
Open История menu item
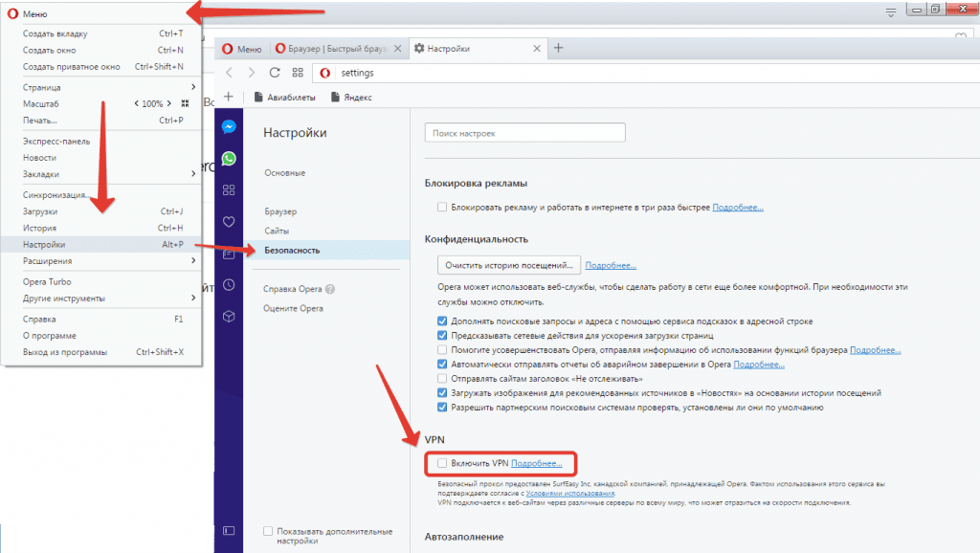(x=101, y=228)
